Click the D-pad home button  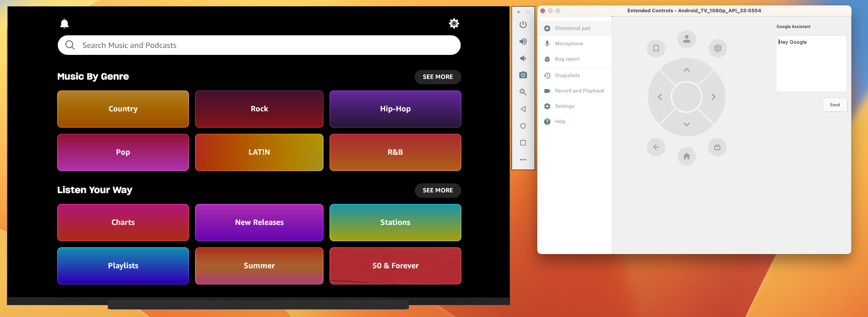(687, 156)
